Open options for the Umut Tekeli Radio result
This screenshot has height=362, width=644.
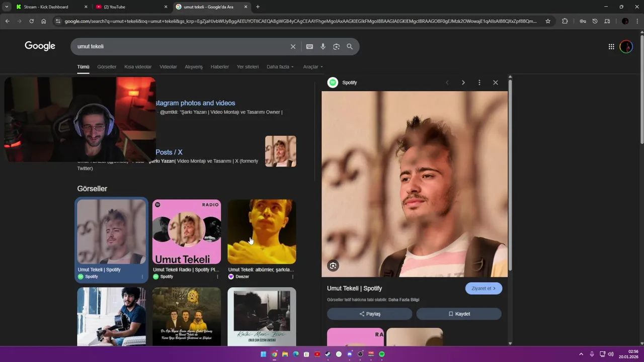[x=217, y=277]
